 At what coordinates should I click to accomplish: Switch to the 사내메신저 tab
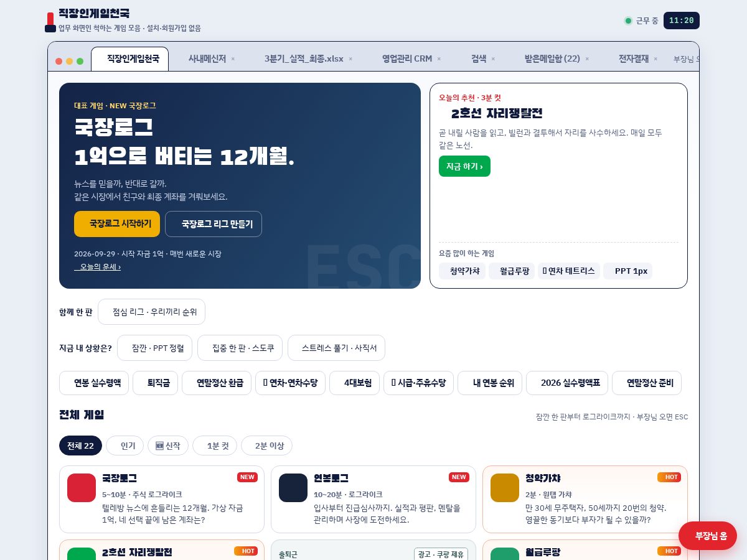coord(207,59)
